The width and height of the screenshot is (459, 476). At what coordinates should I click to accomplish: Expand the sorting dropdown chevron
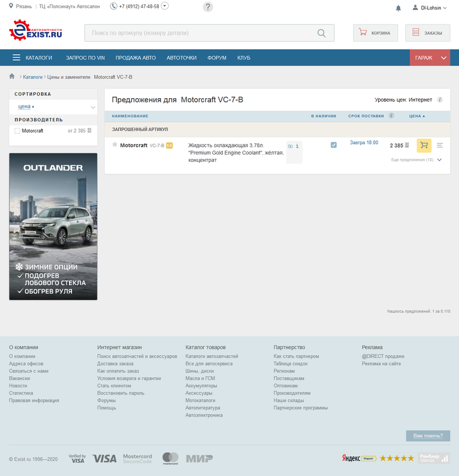(x=93, y=107)
